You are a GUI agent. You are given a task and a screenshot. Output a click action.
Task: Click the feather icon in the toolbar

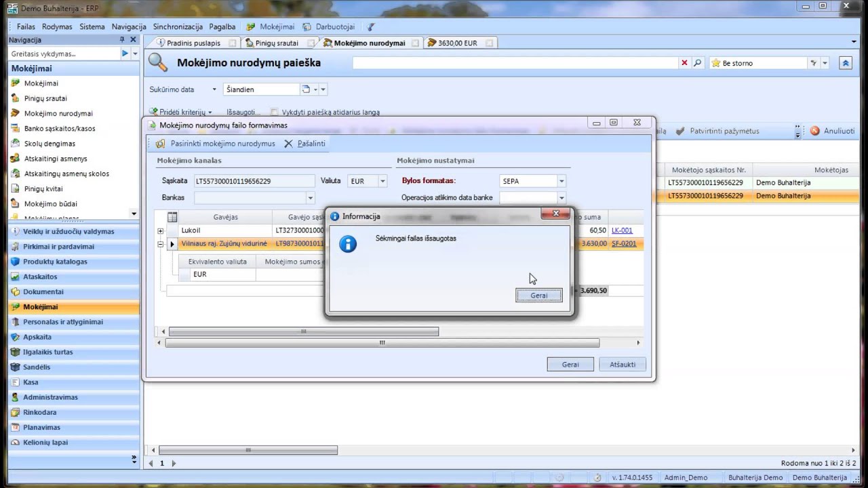[371, 27]
